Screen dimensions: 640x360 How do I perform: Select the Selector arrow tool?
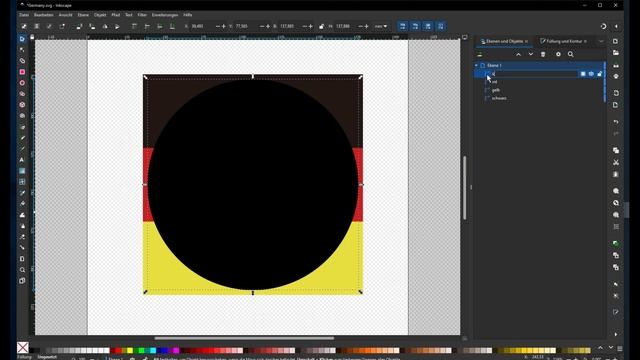click(22, 39)
